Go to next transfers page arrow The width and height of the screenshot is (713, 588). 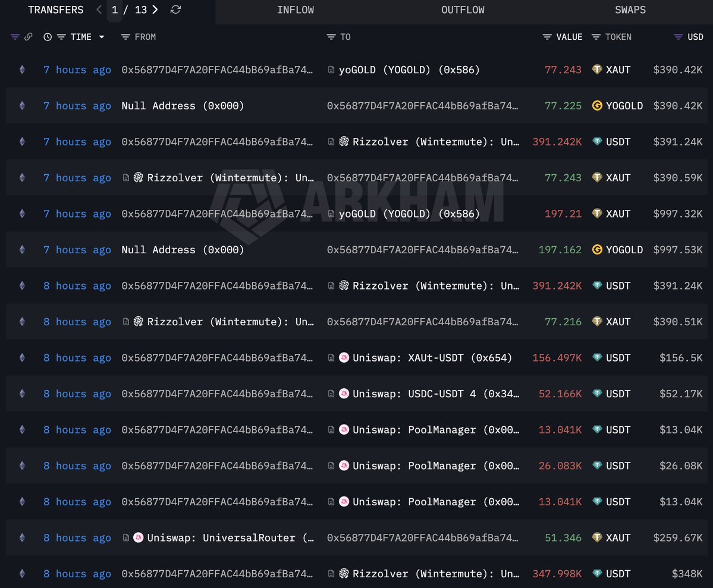point(156,10)
